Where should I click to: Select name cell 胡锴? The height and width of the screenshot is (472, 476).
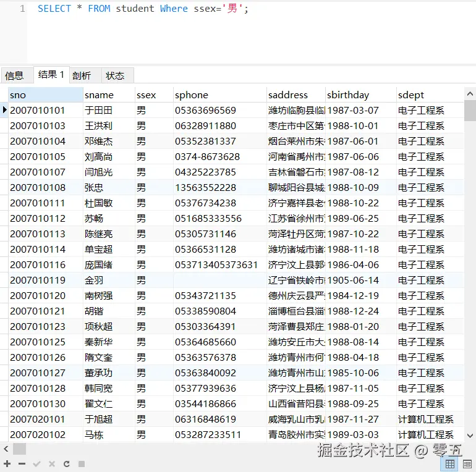[109, 311]
